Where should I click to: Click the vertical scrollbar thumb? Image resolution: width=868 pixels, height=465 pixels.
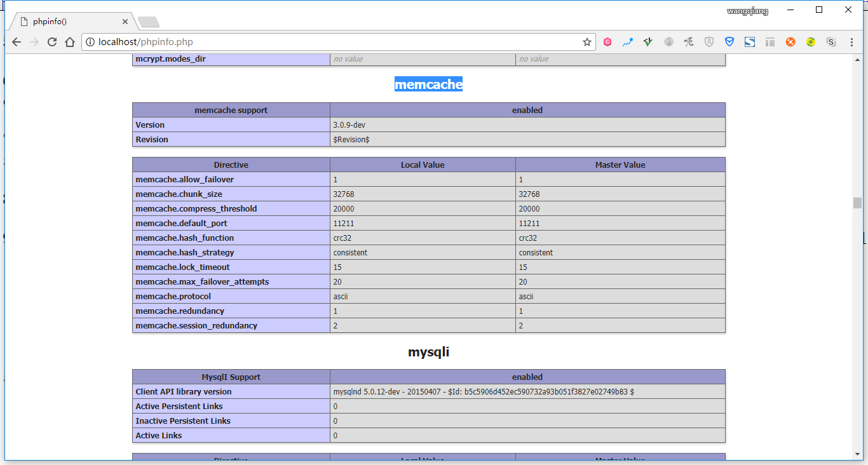[857, 203]
